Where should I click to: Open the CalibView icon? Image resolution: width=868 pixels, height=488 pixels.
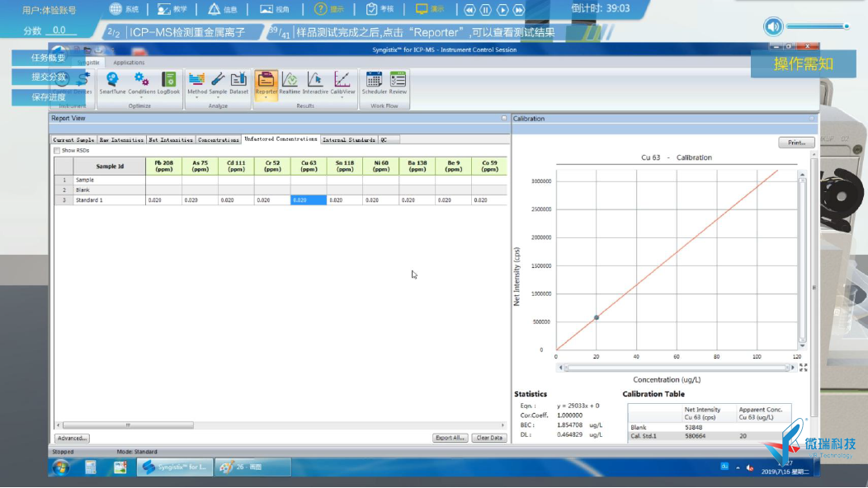coord(342,83)
